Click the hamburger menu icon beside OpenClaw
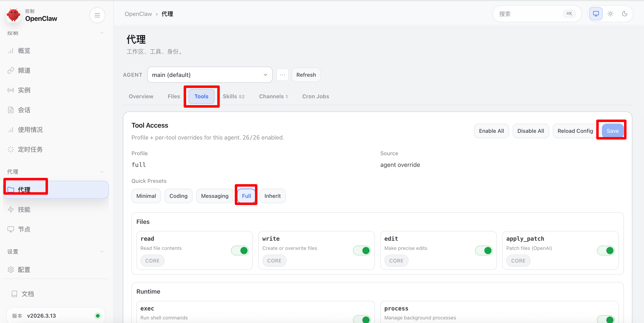The image size is (644, 323). 97,15
